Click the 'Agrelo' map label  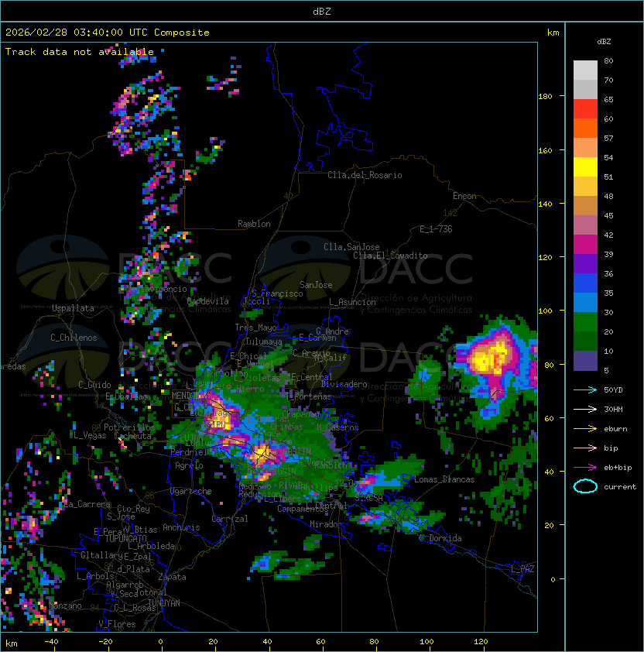(x=189, y=465)
